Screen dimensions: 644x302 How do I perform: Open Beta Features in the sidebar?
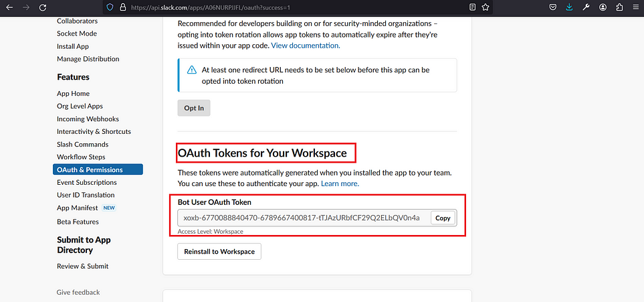coord(78,222)
